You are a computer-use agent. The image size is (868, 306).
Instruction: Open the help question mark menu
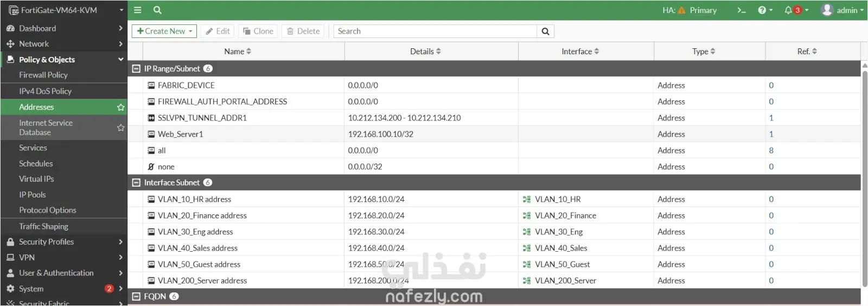[765, 10]
